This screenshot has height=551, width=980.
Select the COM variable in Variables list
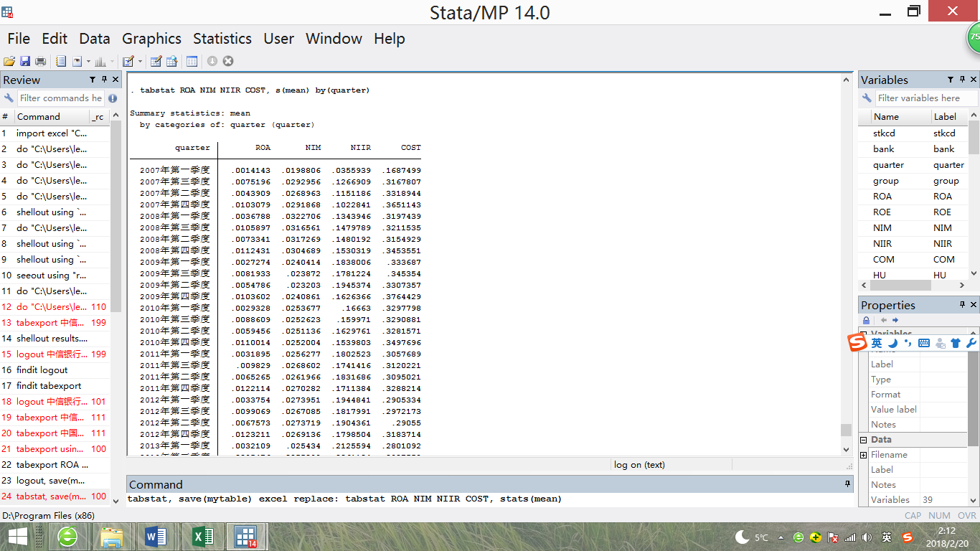[913, 259]
